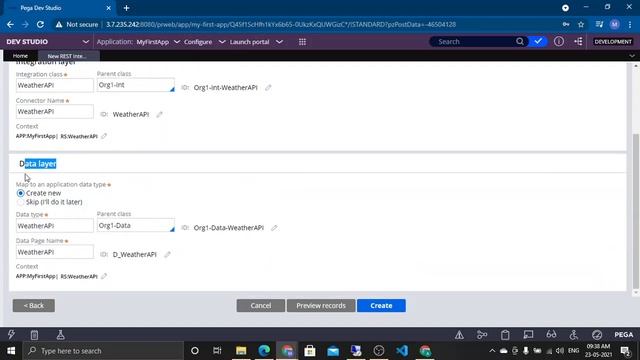Open the Configure menu dropdown
The width and height of the screenshot is (640, 360).
(222, 42)
